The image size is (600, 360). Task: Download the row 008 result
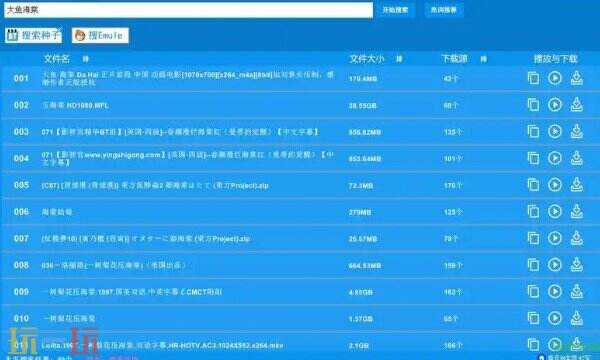click(x=577, y=265)
